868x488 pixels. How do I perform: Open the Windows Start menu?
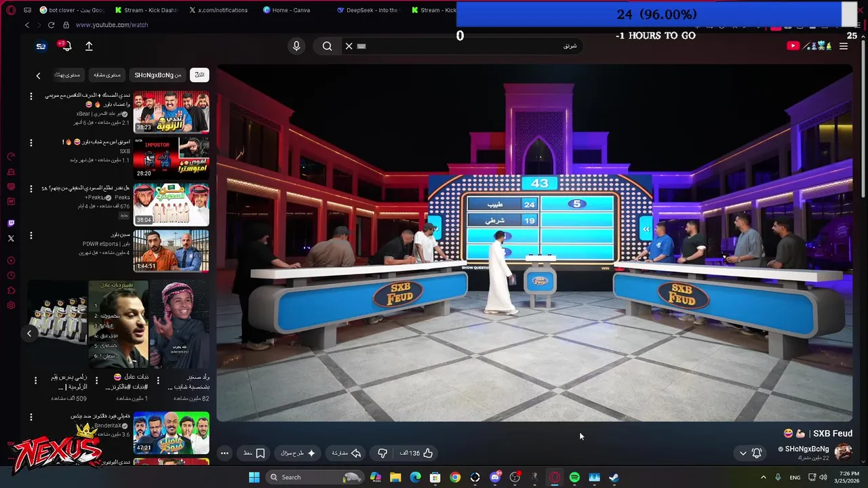click(254, 477)
